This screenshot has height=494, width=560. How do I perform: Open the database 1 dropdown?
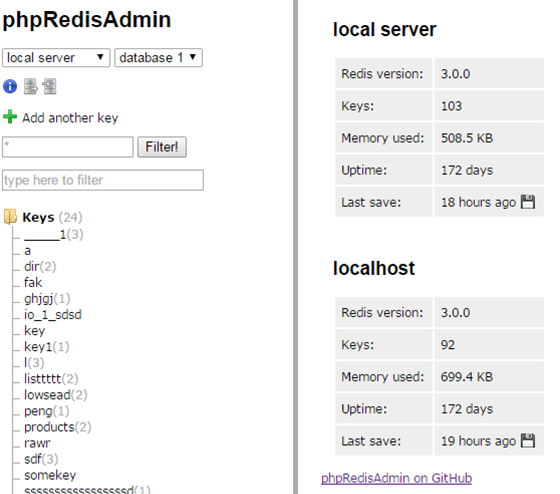[159, 58]
